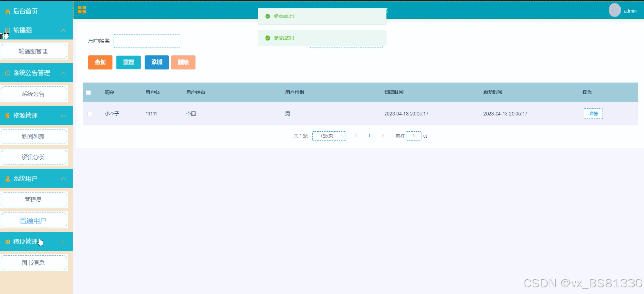Go to the previous page arrow
644x294 pixels.
pyautogui.click(x=356, y=136)
